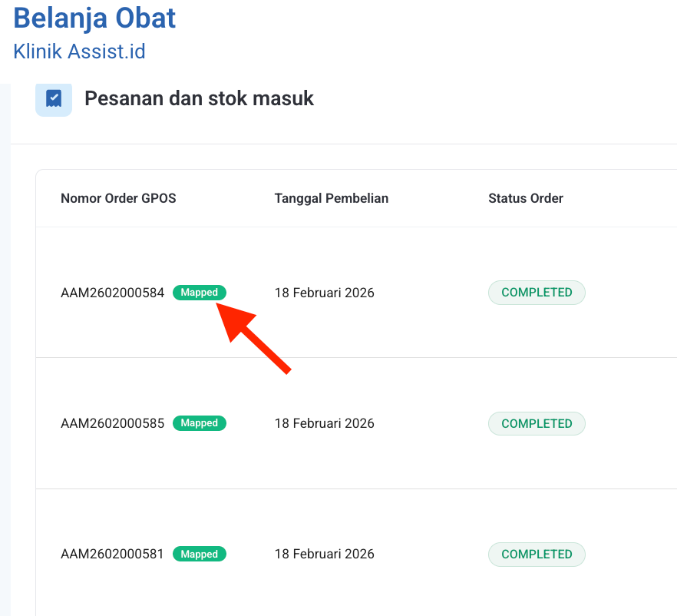Screen dimensions: 677x616
Task: Click the purchase date of order AAM2602000585
Action: [325, 423]
